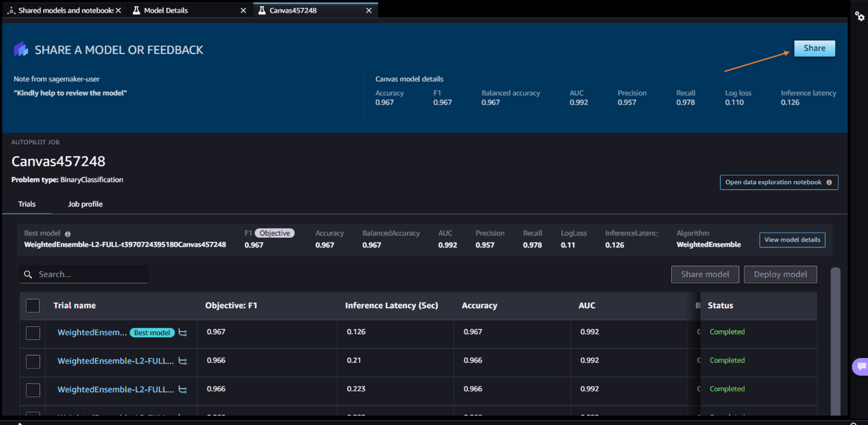Click the 0.126 inference latency cell in first row
The image size is (868, 425).
(357, 332)
